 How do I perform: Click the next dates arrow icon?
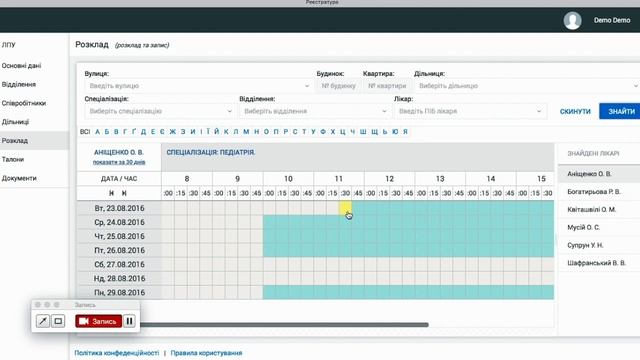pyautogui.click(x=124, y=193)
